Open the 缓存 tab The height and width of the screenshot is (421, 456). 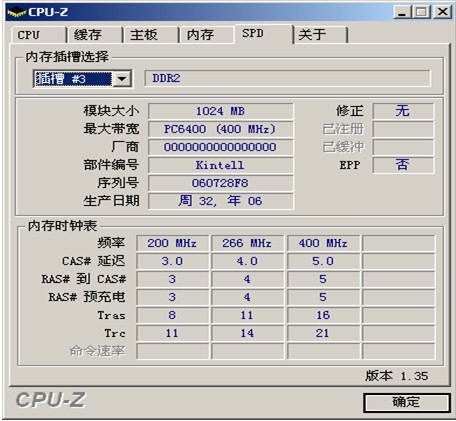click(95, 35)
